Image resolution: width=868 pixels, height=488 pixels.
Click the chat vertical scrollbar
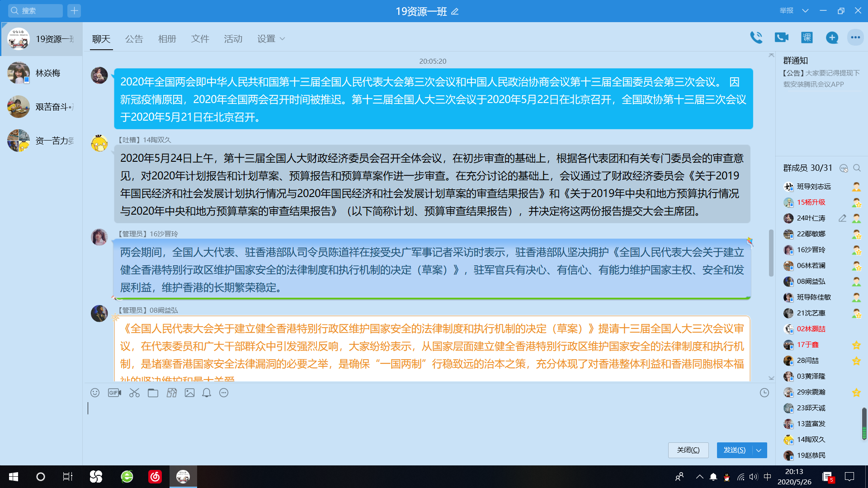click(771, 253)
